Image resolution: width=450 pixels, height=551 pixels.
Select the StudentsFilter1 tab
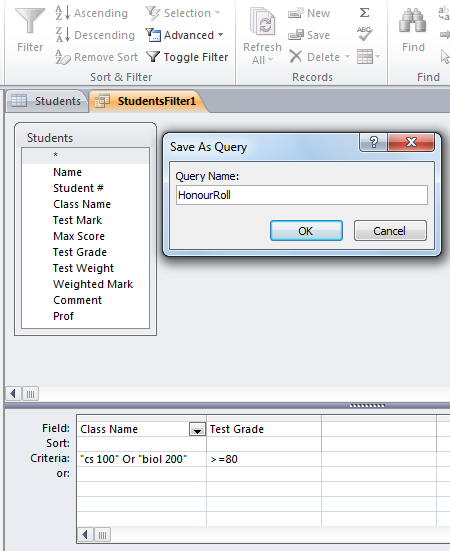(x=145, y=101)
